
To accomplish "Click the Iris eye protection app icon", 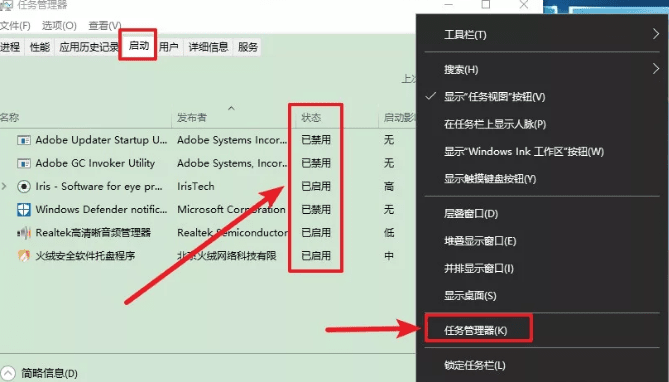I will click(24, 187).
